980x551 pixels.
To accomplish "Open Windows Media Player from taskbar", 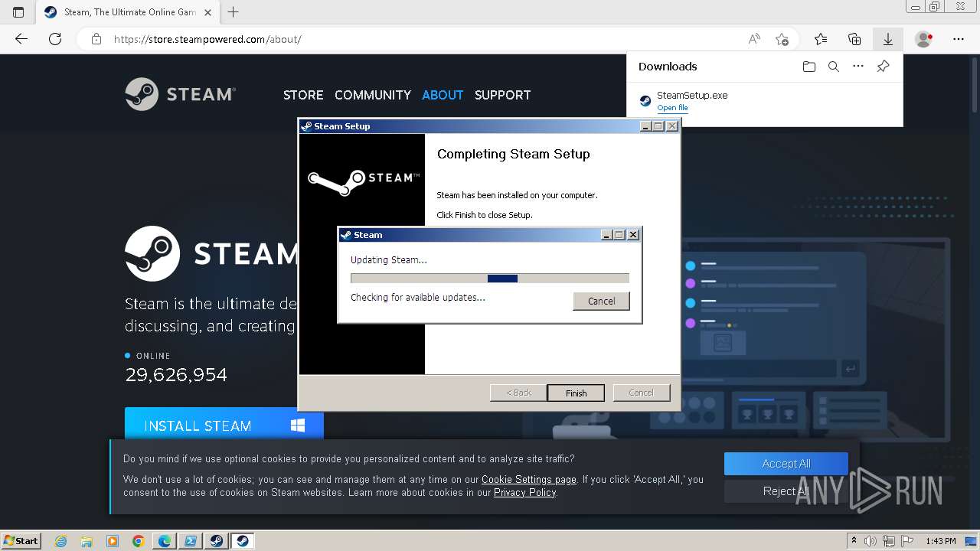I will click(113, 541).
